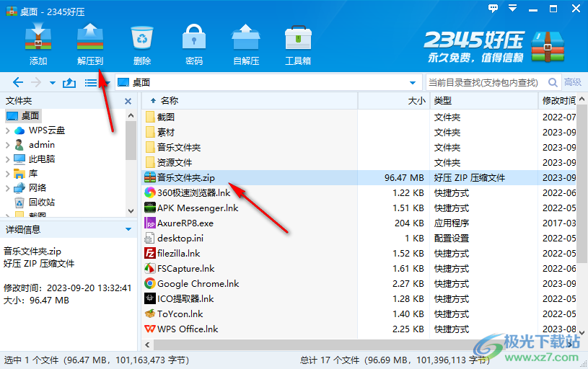The width and height of the screenshot is (588, 369).
Task: Select 回收站 in the folder tree
Action: [35, 203]
